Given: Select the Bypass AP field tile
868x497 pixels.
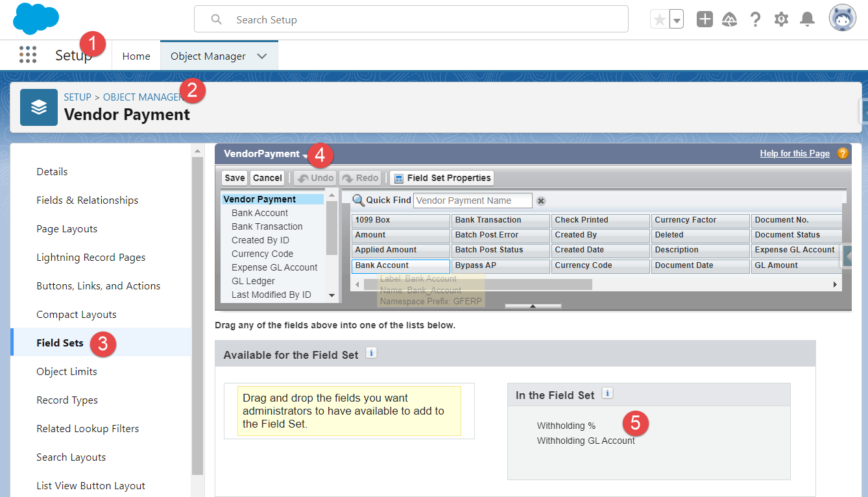Looking at the screenshot, I should 500,265.
